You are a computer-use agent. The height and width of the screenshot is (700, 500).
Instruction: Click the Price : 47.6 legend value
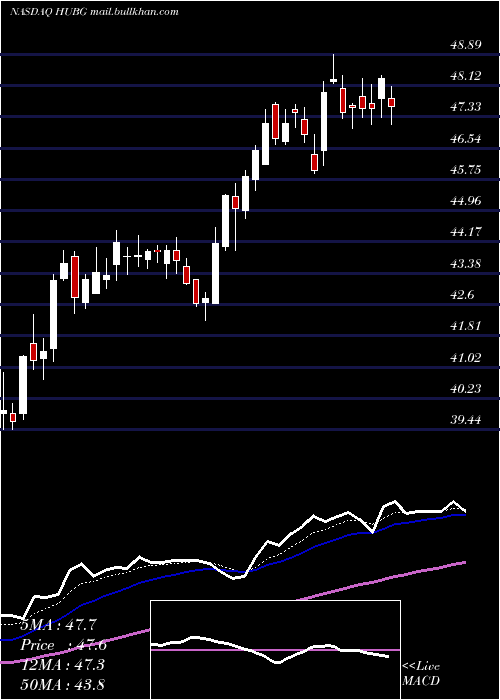click(63, 645)
